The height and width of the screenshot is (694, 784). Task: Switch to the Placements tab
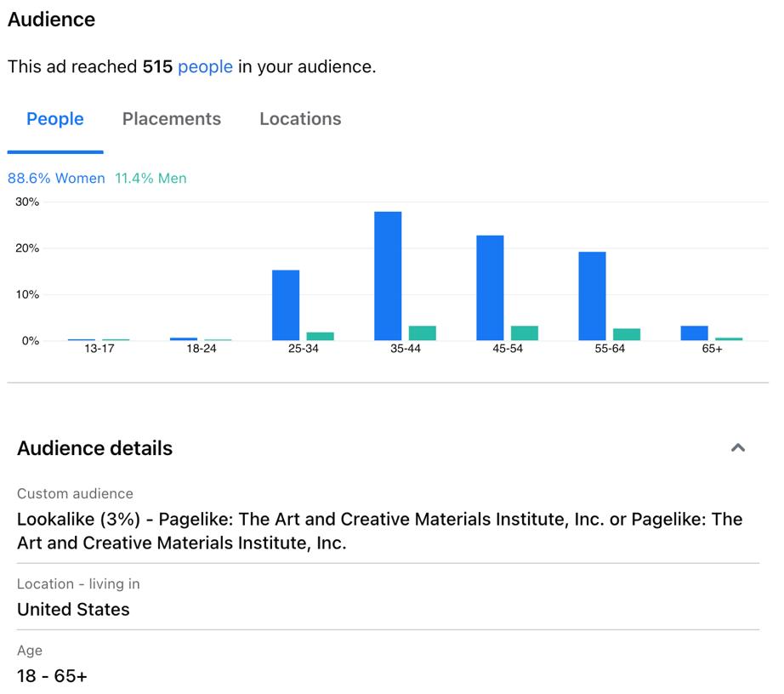[172, 119]
